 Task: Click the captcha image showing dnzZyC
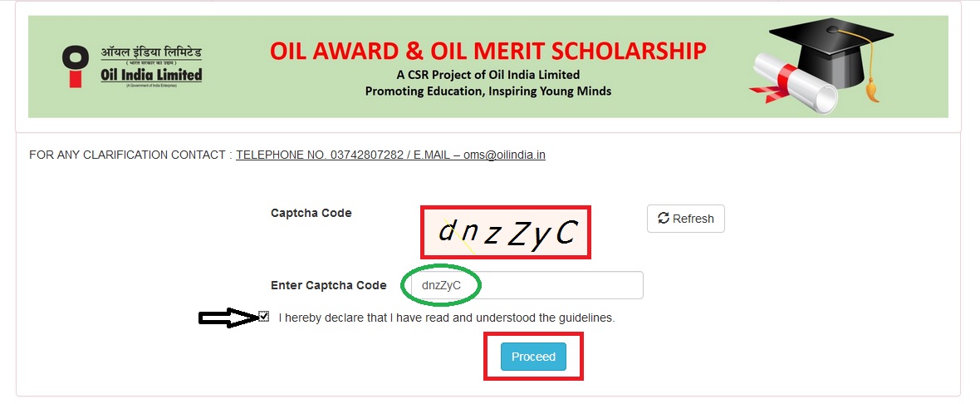pyautogui.click(x=506, y=233)
